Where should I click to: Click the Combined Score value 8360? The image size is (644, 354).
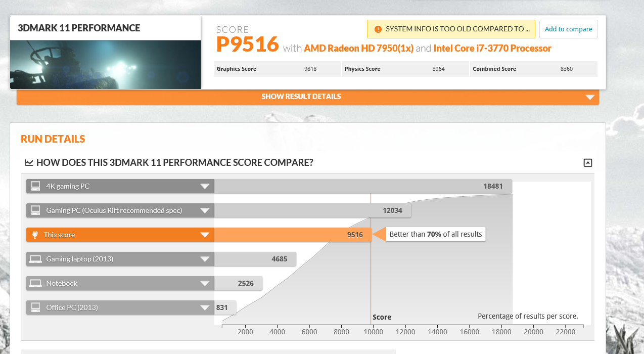(567, 69)
